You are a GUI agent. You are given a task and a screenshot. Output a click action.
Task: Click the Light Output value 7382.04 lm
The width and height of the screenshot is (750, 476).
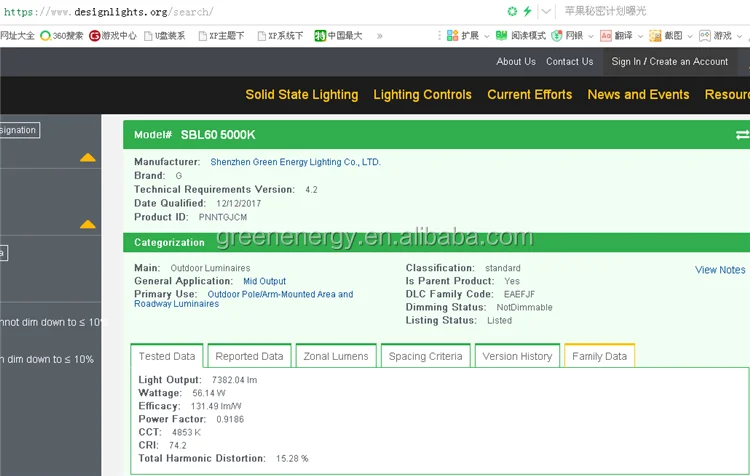coord(234,380)
